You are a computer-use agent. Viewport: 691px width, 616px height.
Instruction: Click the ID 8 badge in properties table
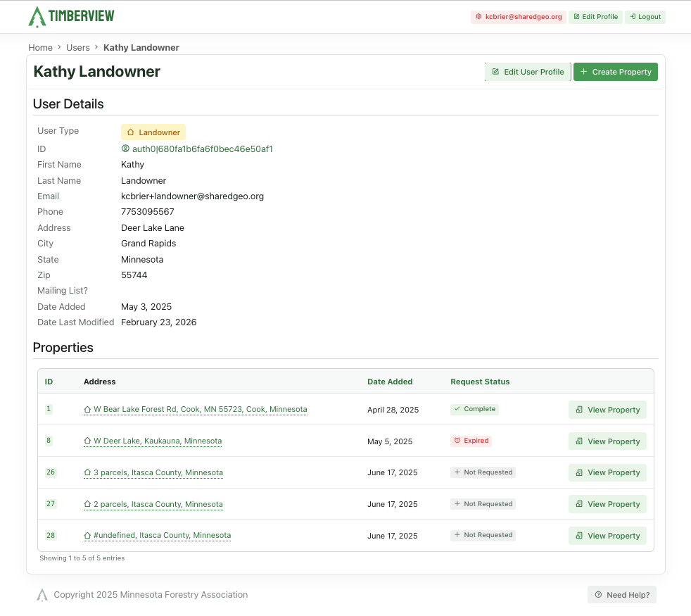[x=49, y=441]
